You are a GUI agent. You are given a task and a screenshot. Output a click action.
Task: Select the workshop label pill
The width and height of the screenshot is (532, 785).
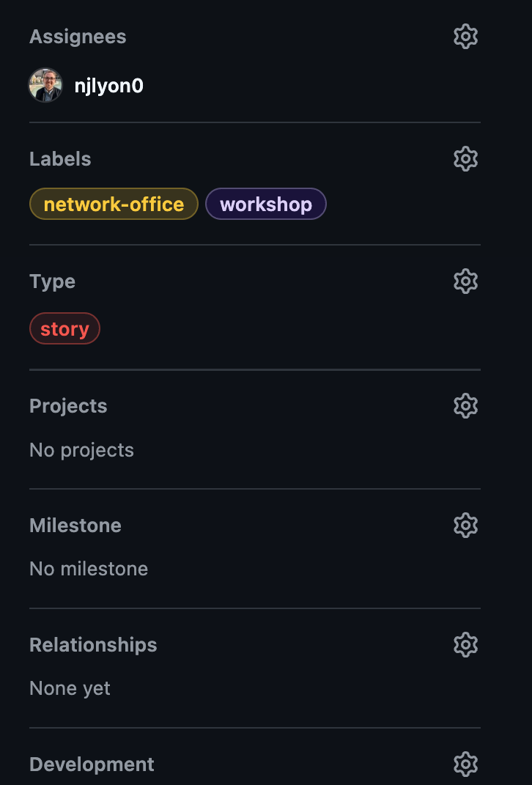pos(265,204)
